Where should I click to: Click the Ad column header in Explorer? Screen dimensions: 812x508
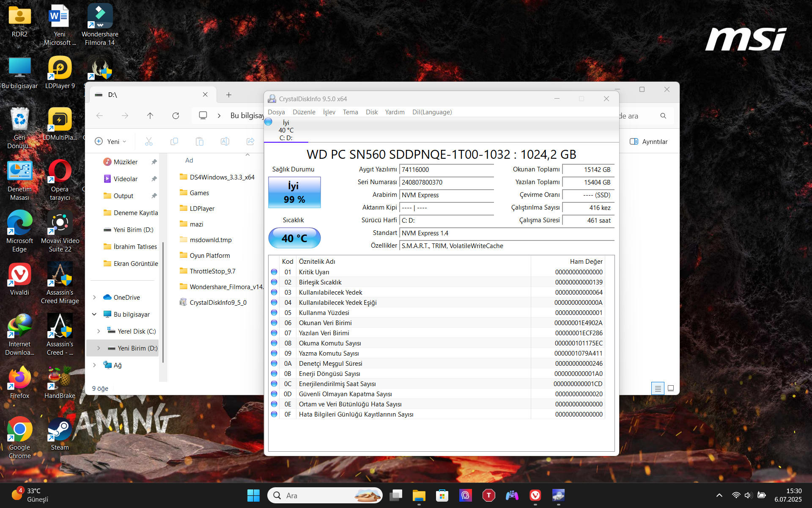[x=189, y=160]
